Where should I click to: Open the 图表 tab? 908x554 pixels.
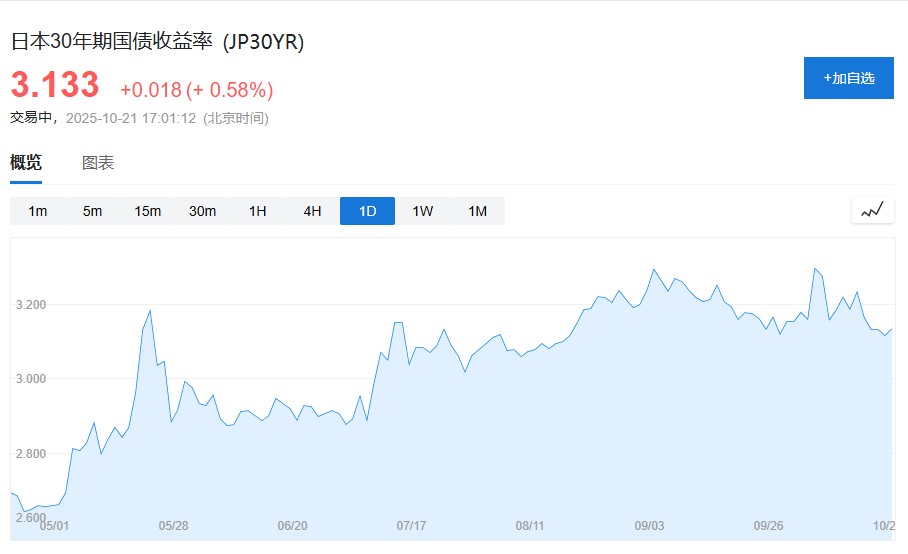coord(98,163)
